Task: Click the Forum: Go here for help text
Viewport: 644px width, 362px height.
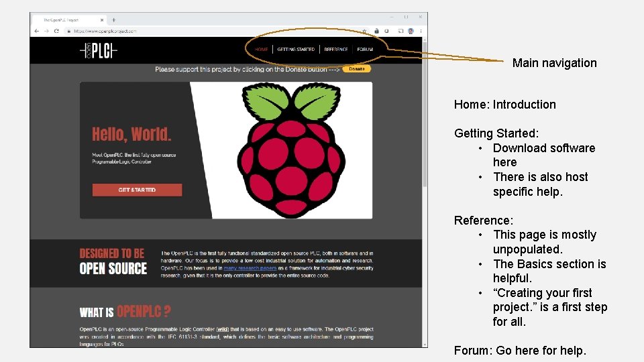Action: pos(520,351)
